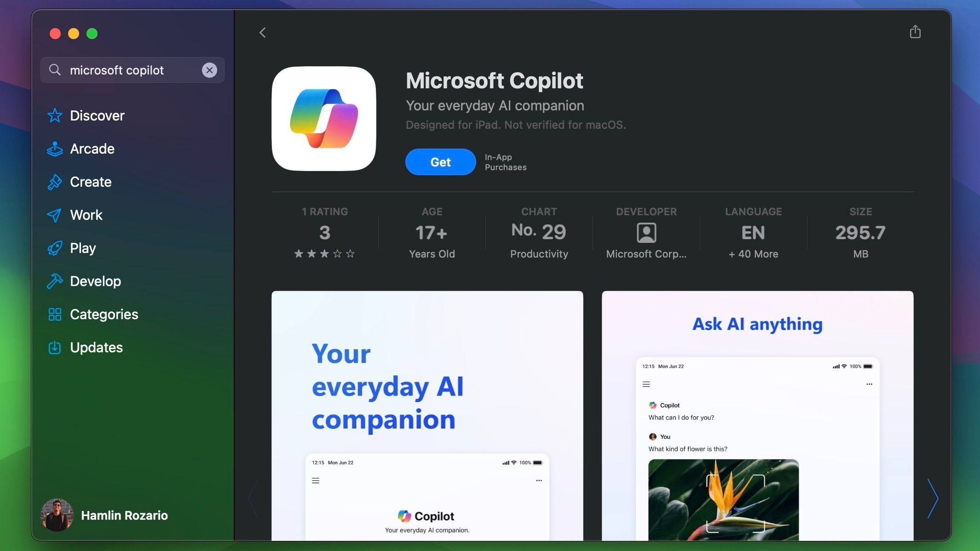This screenshot has width=980, height=551.
Task: Select the Updates sidebar icon
Action: pyautogui.click(x=54, y=348)
